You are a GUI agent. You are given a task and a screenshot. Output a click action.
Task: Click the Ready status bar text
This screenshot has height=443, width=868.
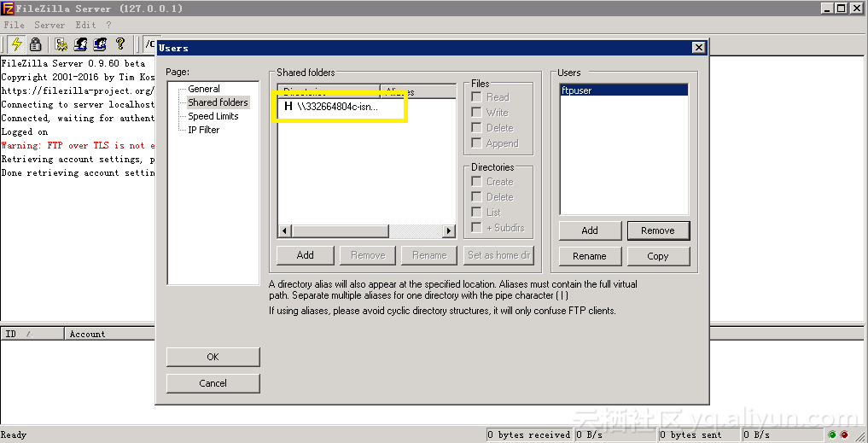14,434
